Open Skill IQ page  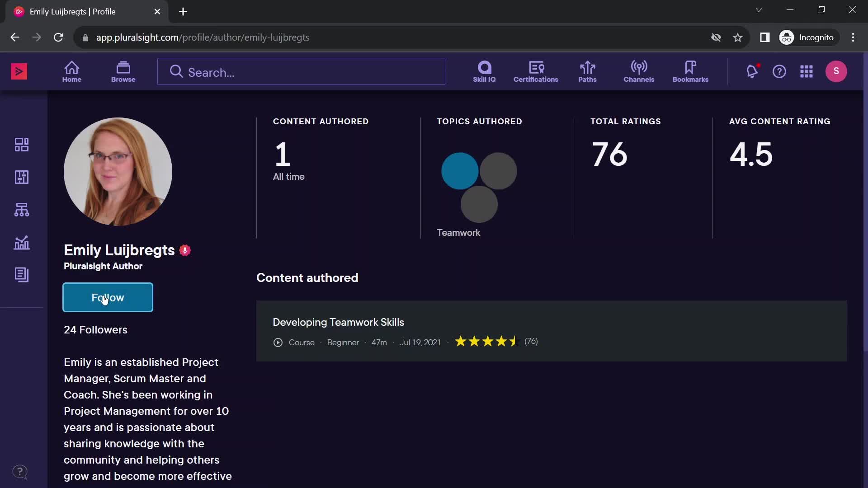coord(484,72)
